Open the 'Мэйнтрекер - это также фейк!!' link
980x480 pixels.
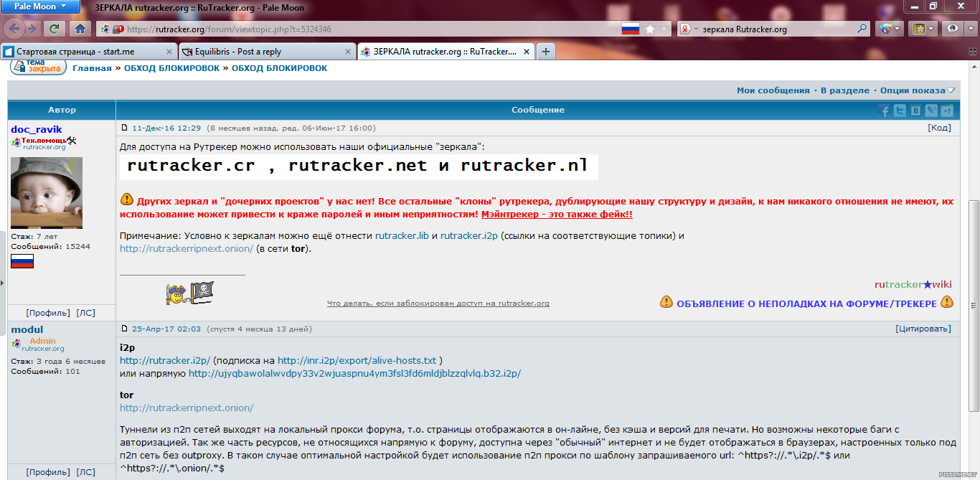tap(557, 215)
